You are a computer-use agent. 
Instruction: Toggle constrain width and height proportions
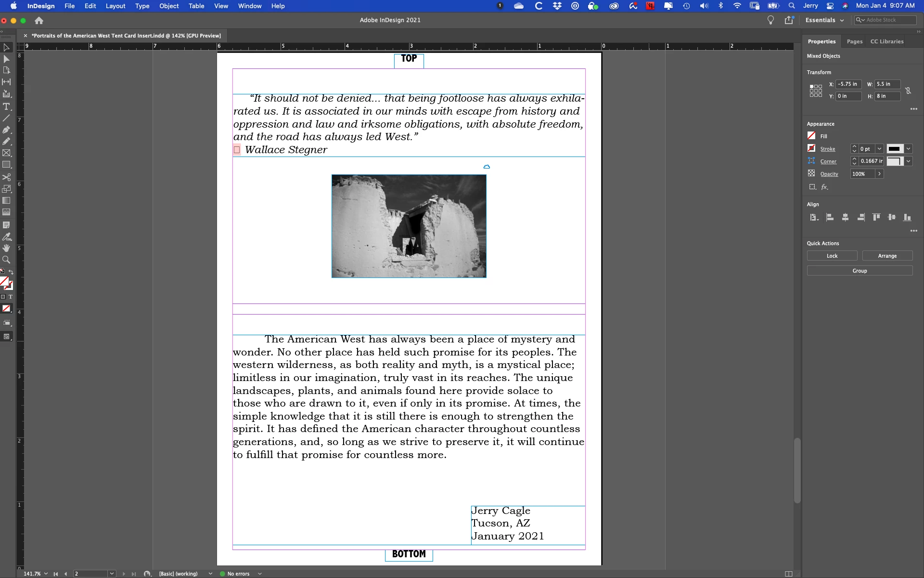908,91
